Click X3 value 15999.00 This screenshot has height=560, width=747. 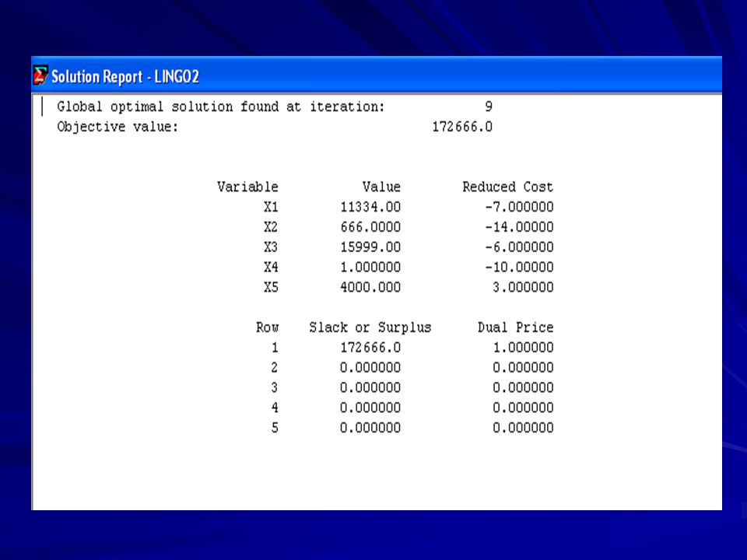(x=370, y=247)
